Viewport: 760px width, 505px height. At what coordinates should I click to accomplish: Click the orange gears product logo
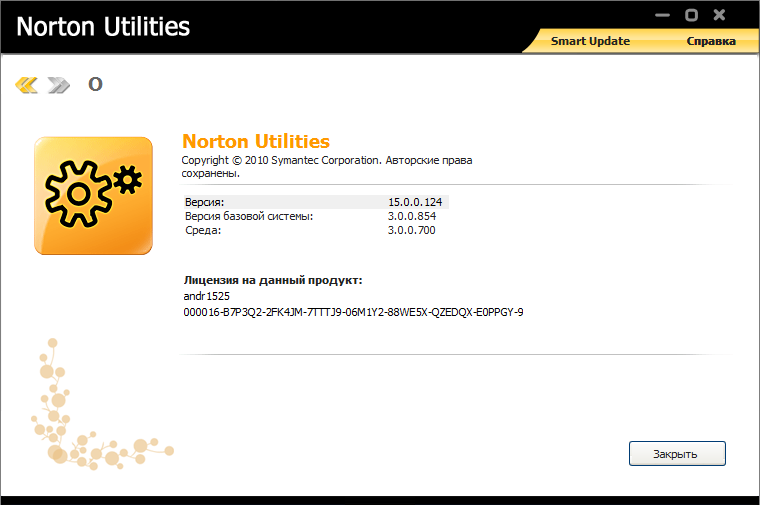[93, 196]
